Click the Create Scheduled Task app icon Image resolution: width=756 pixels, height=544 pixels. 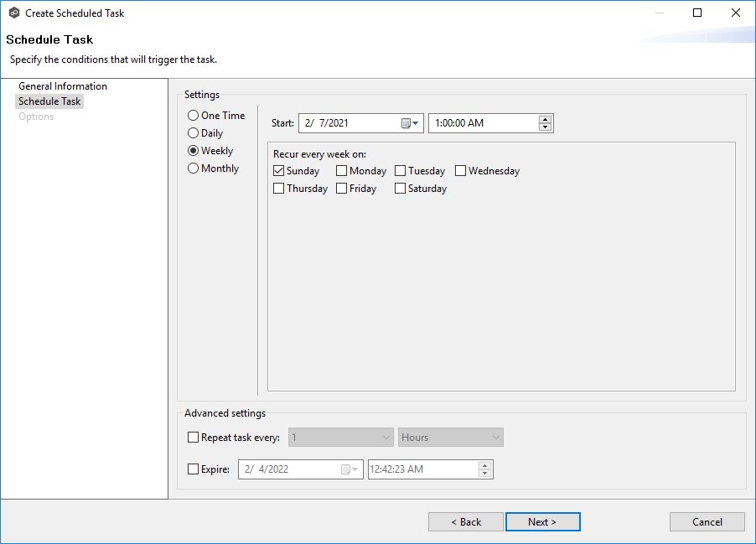pyautogui.click(x=12, y=13)
